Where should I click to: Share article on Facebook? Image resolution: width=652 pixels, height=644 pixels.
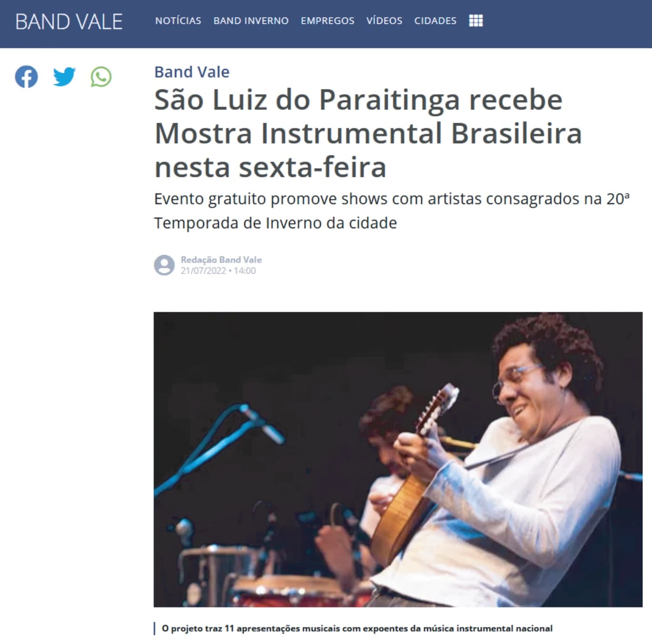point(26,77)
